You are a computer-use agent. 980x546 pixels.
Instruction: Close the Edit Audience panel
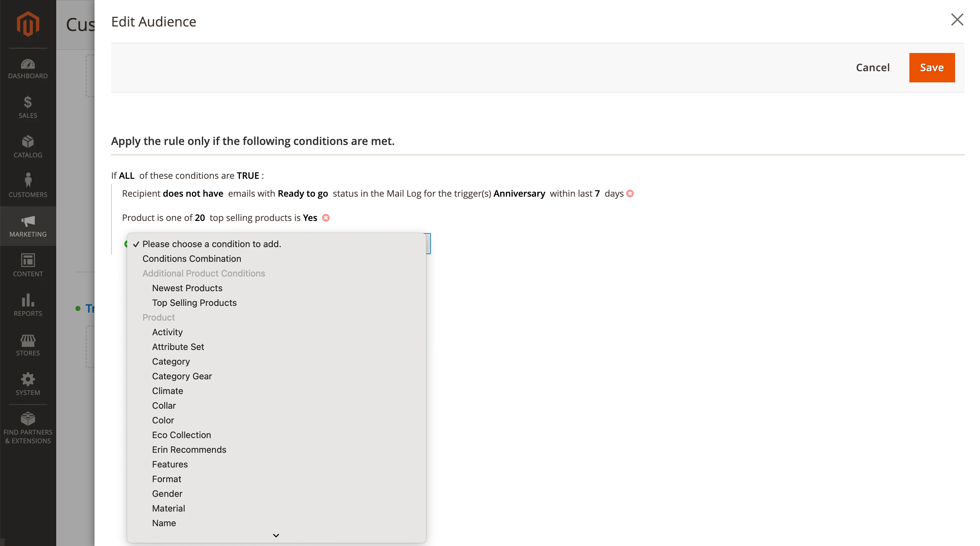coord(957,20)
